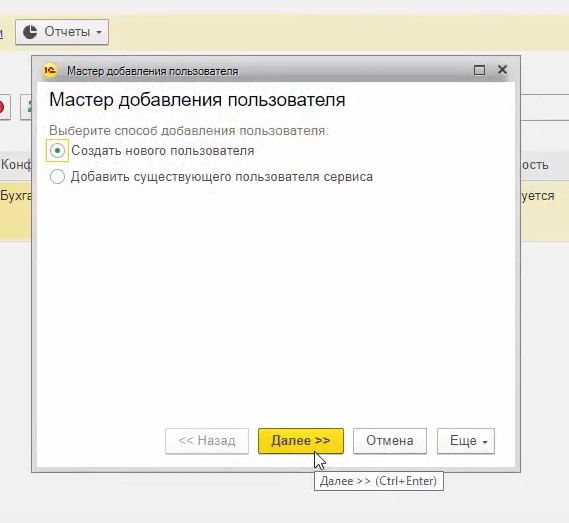This screenshot has width=569, height=523.
Task: Choose 'Добавить существующего пользователя сервиса' option
Action: (57, 177)
